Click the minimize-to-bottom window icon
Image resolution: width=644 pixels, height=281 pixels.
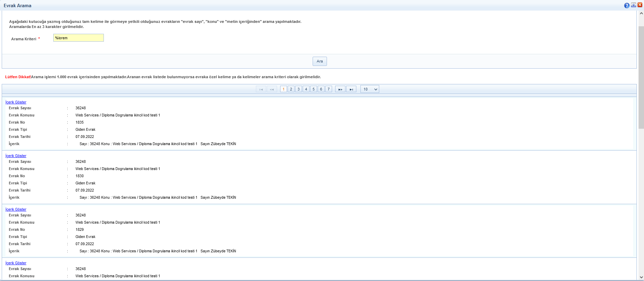click(633, 5)
